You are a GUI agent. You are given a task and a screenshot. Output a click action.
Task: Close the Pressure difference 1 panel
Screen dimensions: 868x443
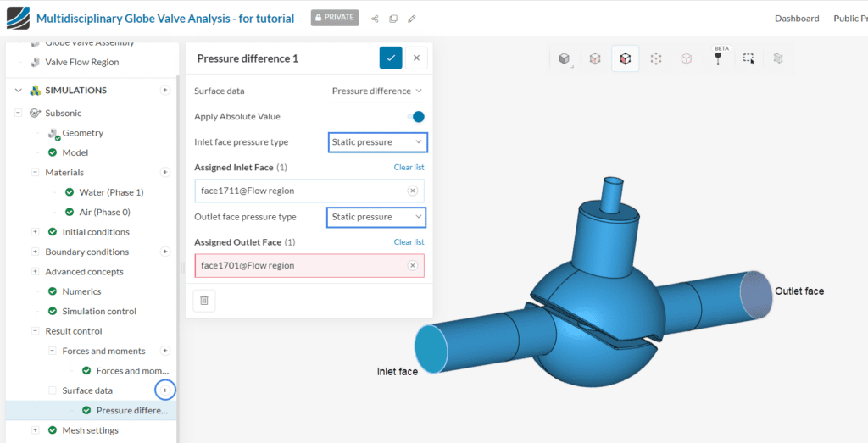tap(416, 58)
